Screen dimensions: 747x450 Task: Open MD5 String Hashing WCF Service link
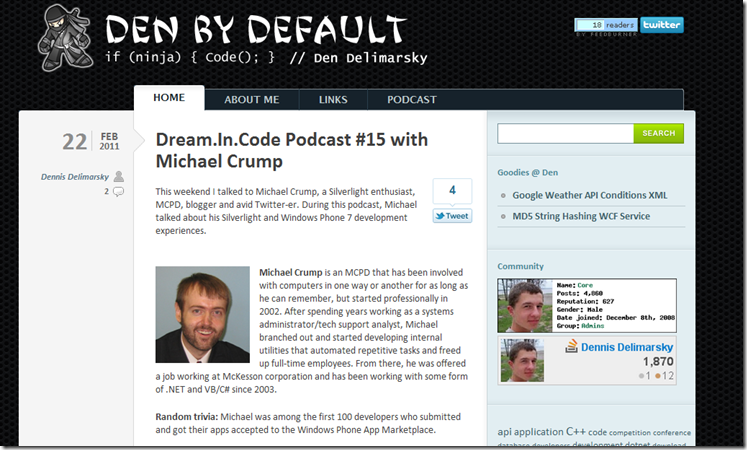tap(581, 216)
